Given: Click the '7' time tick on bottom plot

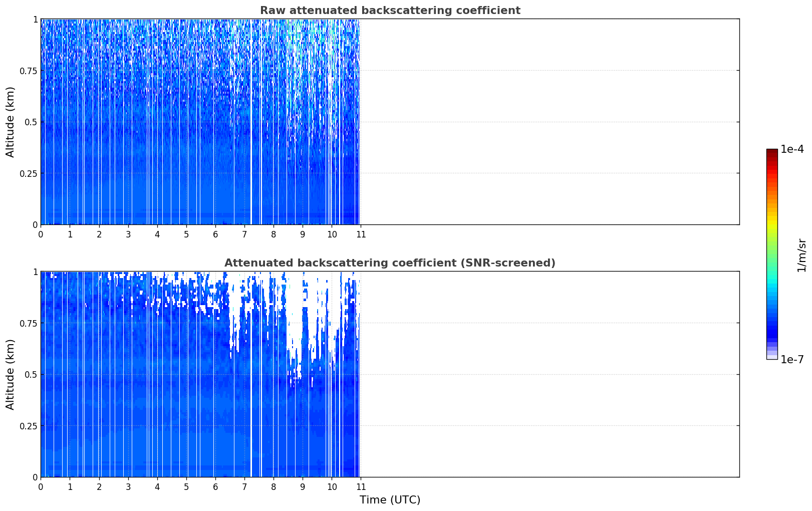Looking at the screenshot, I should coord(244,487).
